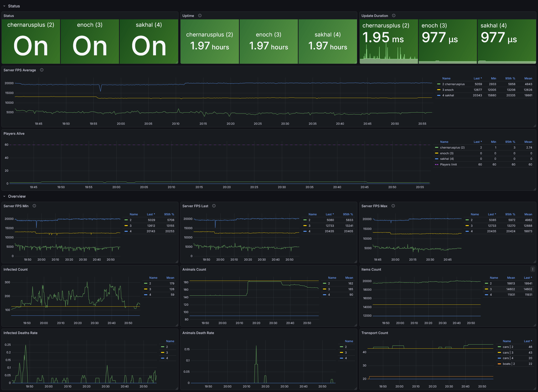This screenshot has width=538, height=392.
Task: Click info icon beside Server FPS Last
Action: [214, 206]
